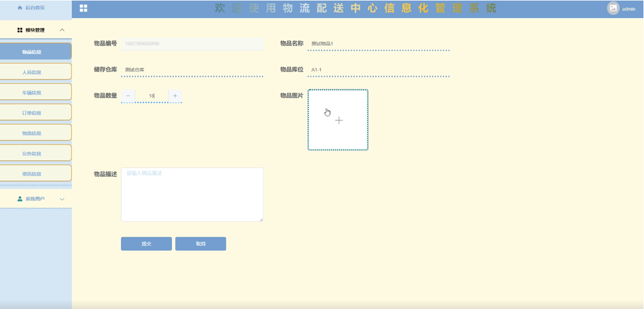The width and height of the screenshot is (644, 309).
Task: Submit the form with 提交 button
Action: 146,243
